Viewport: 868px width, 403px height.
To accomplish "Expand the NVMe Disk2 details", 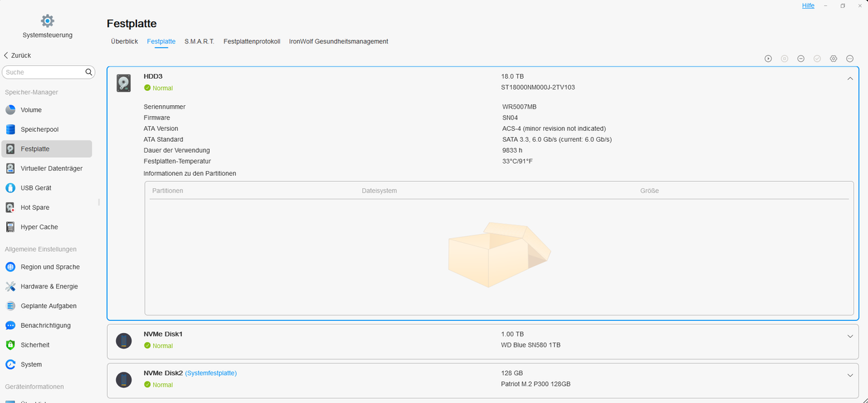I will tap(850, 375).
